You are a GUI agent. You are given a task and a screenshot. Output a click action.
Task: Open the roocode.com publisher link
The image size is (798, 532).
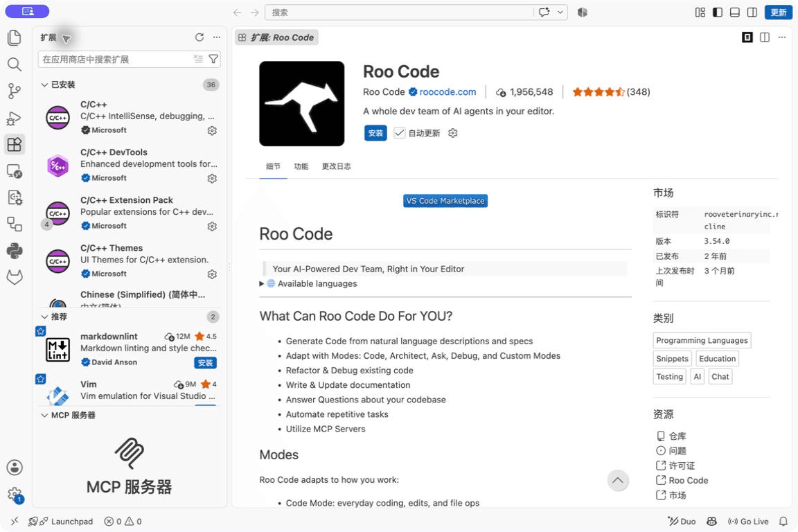pos(448,91)
